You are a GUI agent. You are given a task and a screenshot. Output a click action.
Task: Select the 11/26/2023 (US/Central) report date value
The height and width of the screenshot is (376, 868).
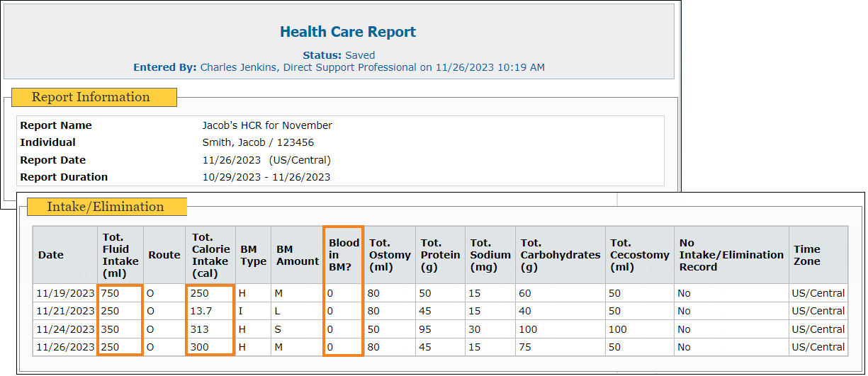(x=266, y=160)
